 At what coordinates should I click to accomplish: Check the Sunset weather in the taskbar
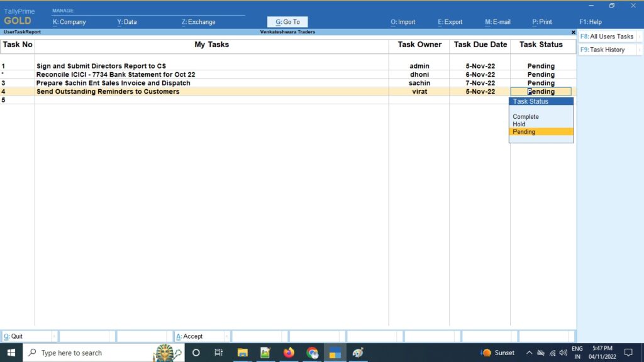click(x=496, y=353)
